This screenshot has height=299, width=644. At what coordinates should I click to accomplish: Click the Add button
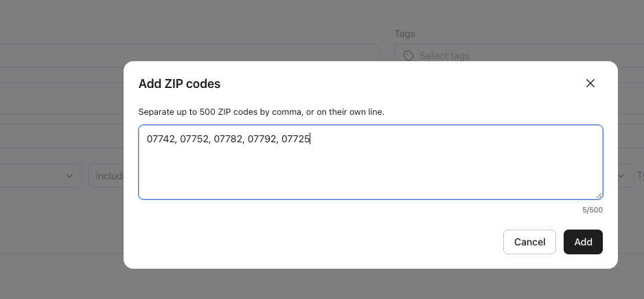pos(583,242)
